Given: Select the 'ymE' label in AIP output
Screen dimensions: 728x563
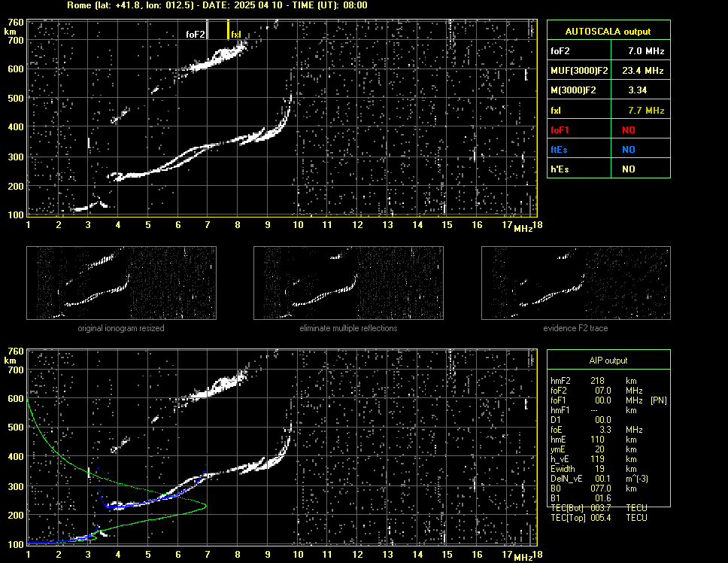Looking at the screenshot, I should click(x=558, y=449).
